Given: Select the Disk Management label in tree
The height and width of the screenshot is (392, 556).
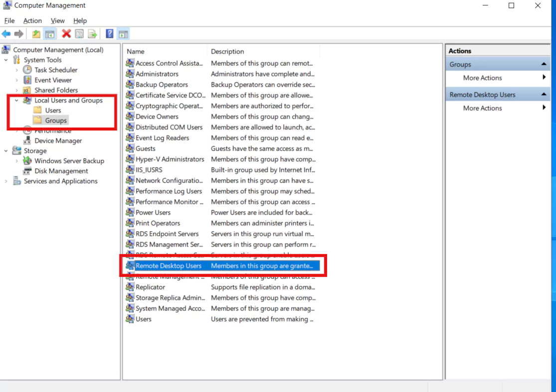Looking at the screenshot, I should [x=61, y=171].
